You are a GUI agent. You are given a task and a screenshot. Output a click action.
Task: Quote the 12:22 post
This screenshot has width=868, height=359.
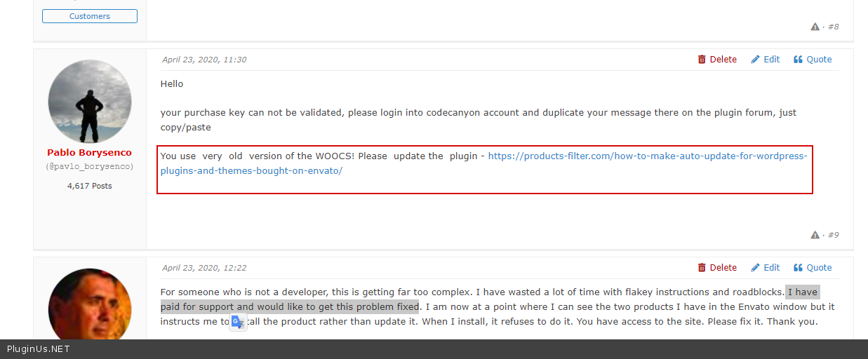tap(813, 268)
